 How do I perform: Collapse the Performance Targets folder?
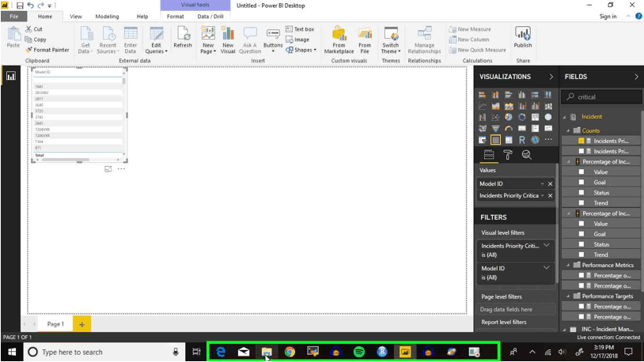click(569, 296)
